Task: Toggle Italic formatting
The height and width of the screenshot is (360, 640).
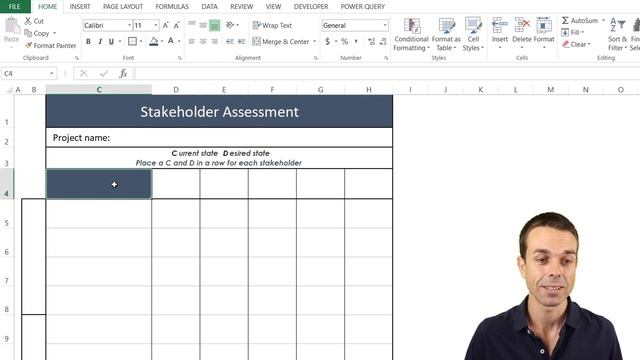Action: (x=100, y=41)
